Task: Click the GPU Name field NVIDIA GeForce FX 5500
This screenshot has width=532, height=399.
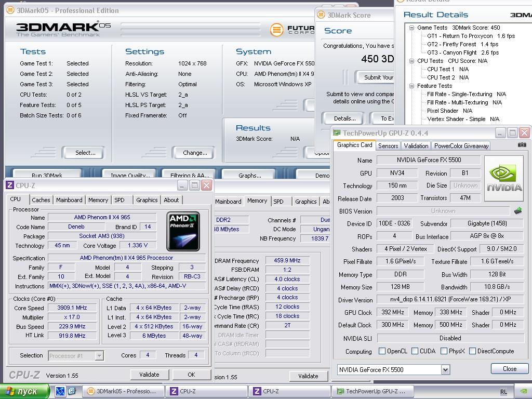Action: [429, 160]
